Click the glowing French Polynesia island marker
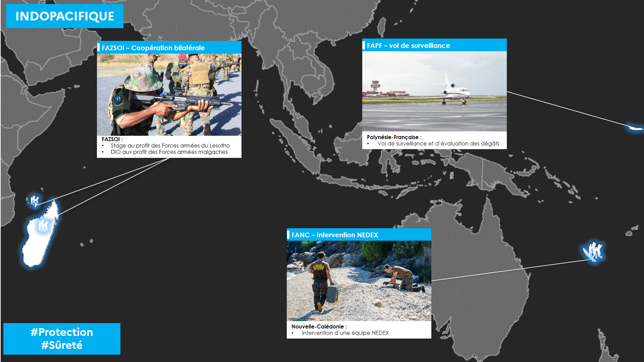644x362 pixels. 635,128
